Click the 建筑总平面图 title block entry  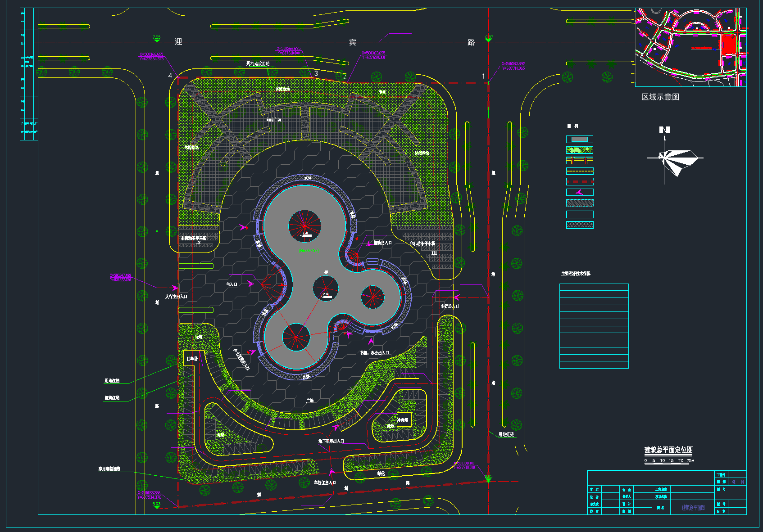pyautogui.click(x=693, y=508)
